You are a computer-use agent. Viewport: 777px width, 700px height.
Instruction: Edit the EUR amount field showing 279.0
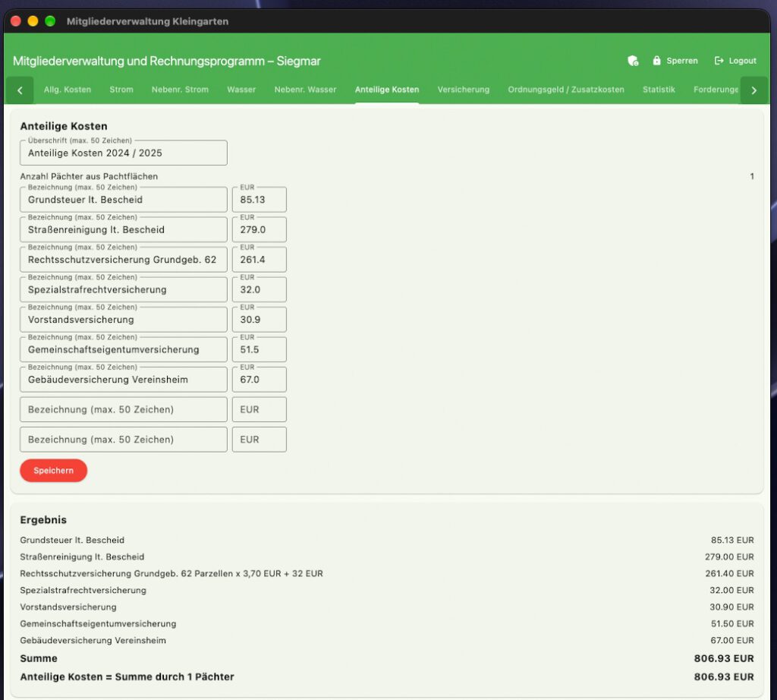260,229
